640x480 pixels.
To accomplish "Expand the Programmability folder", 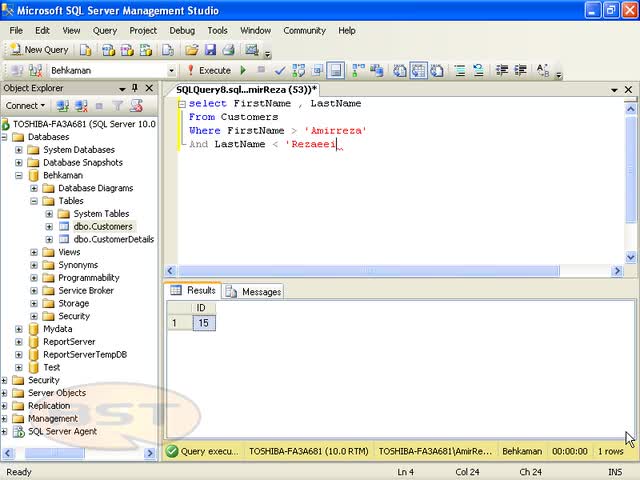I will [34, 278].
